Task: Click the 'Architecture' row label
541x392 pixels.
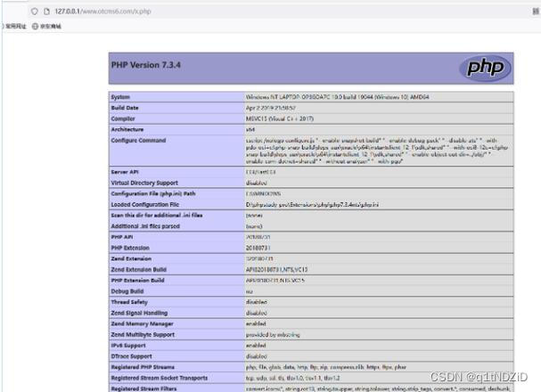Action: coord(127,129)
